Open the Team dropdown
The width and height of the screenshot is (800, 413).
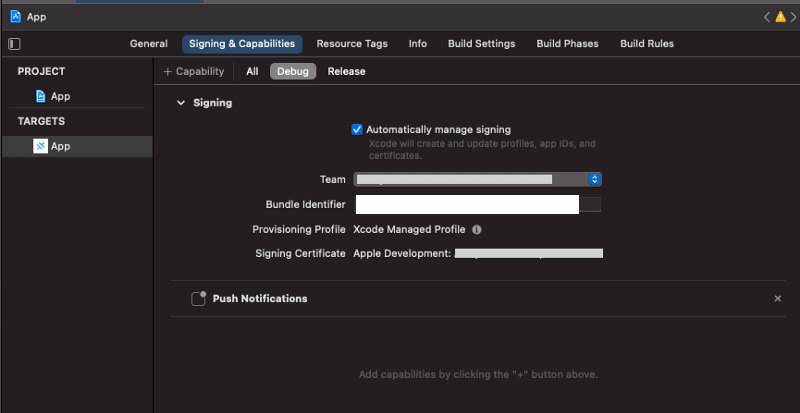click(x=478, y=179)
